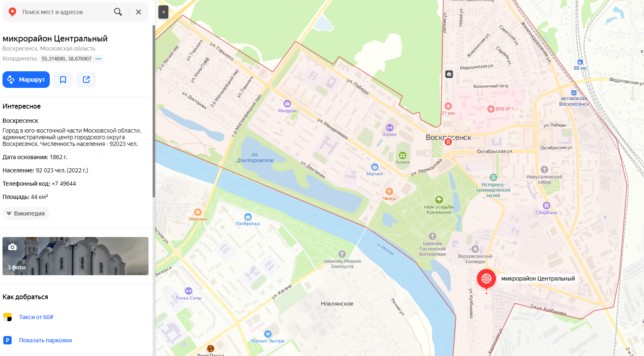
Task: Click the side panel scrollbar
Action: tap(154, 111)
